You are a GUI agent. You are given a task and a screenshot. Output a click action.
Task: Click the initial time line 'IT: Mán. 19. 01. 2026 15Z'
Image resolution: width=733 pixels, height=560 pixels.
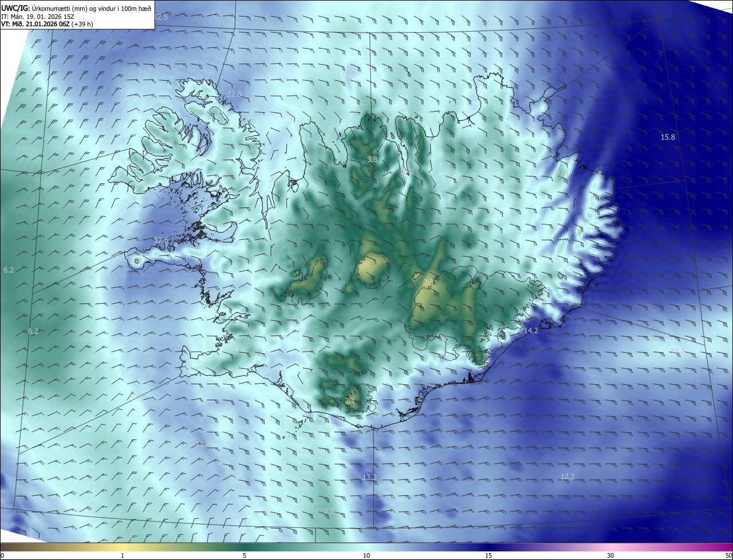[x=37, y=17]
